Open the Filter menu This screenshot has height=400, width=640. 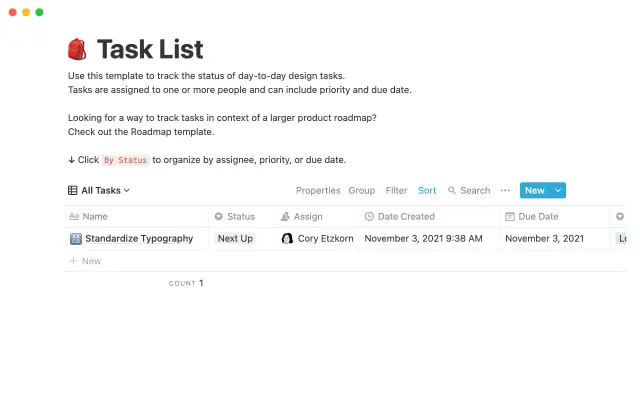click(396, 191)
